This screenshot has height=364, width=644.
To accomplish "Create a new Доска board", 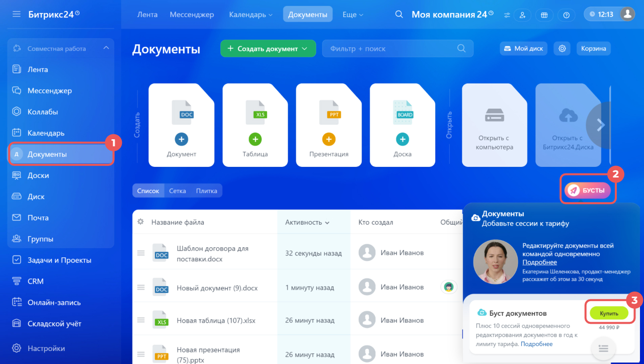I will [x=403, y=125].
